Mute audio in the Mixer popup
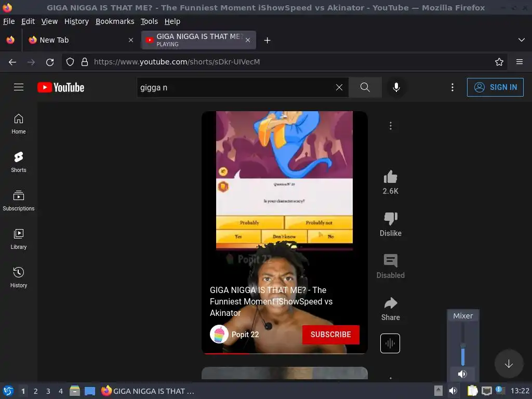 click(462, 374)
